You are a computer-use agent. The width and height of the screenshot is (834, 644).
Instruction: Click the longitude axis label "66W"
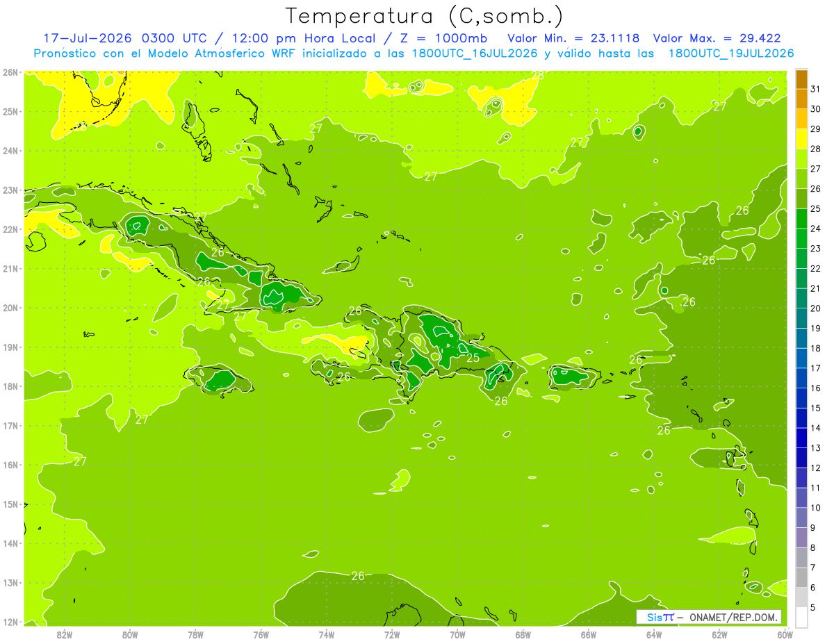click(589, 634)
